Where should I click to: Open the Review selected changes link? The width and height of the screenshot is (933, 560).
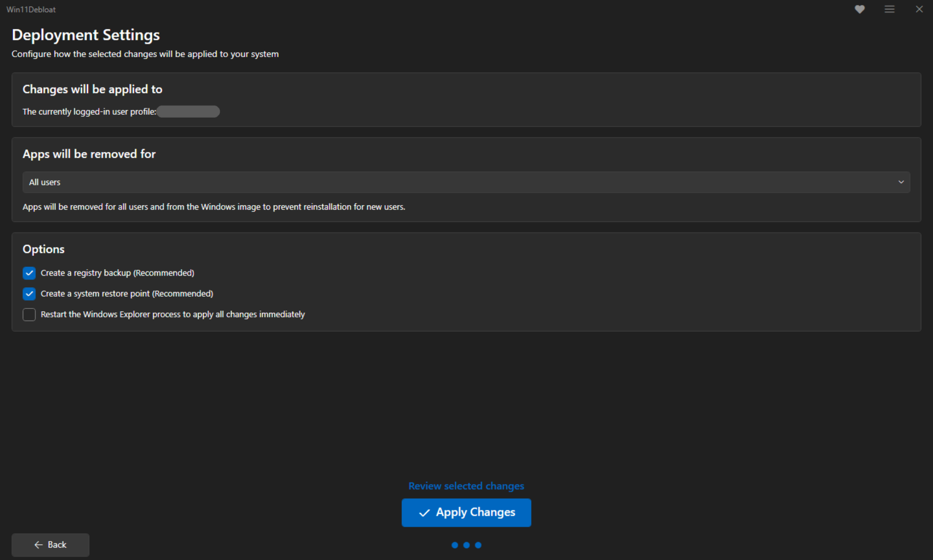click(x=466, y=486)
